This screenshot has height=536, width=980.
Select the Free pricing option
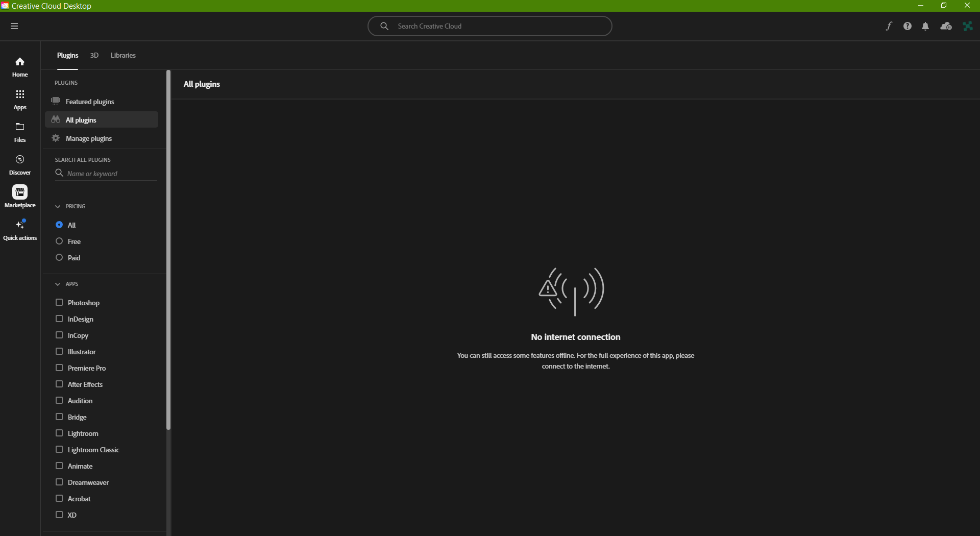[x=59, y=241]
